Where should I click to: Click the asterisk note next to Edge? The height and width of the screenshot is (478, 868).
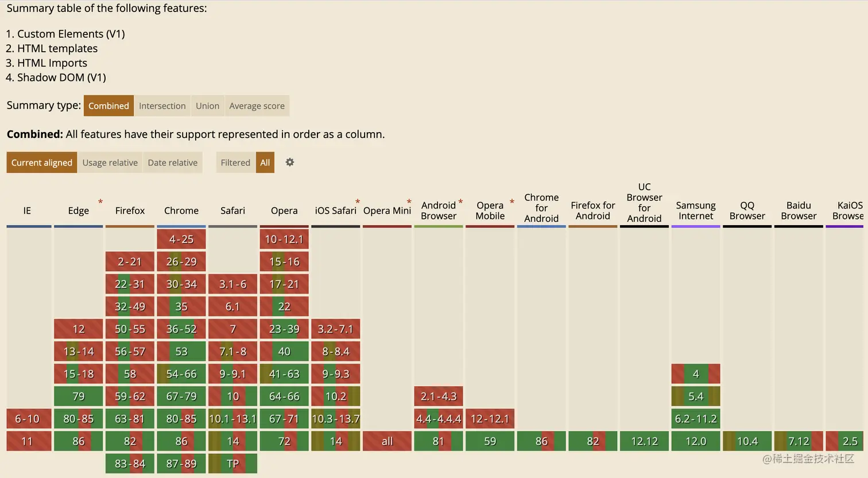pos(100,202)
